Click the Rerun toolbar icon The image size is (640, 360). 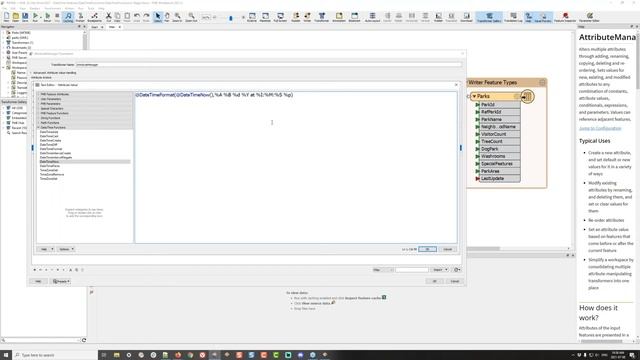[47, 17]
